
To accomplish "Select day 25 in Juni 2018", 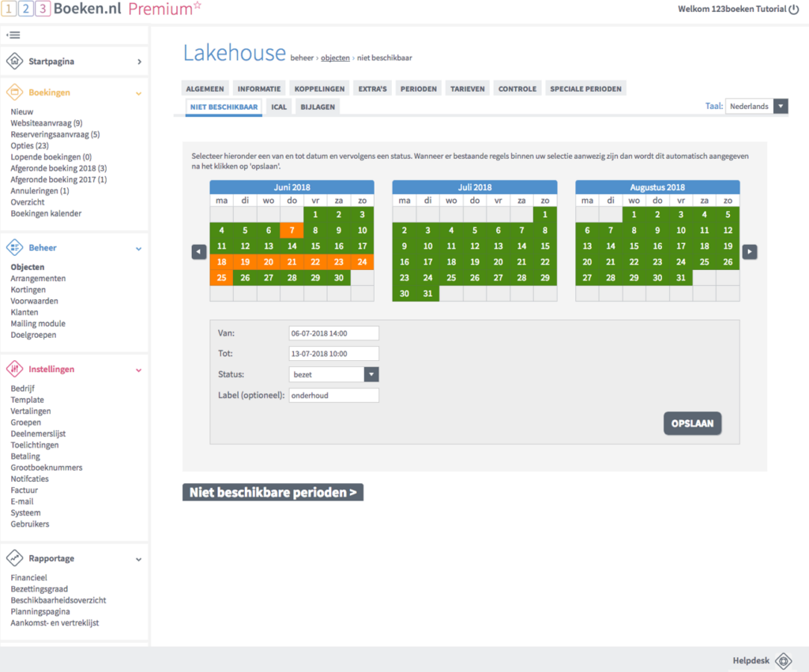I will 222,278.
